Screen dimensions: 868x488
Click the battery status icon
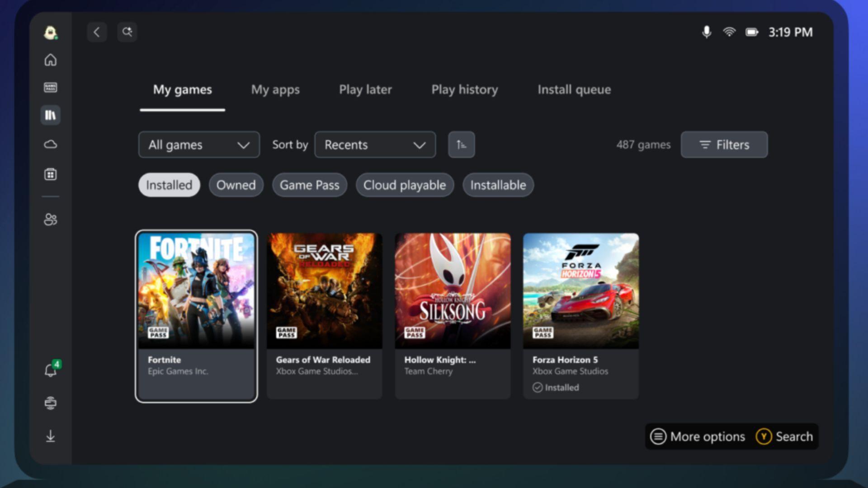[x=752, y=32]
